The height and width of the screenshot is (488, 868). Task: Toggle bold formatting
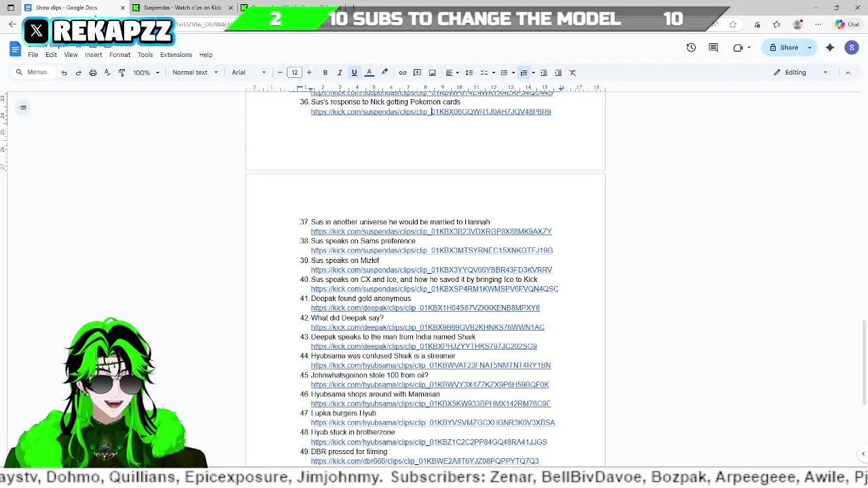(x=325, y=73)
